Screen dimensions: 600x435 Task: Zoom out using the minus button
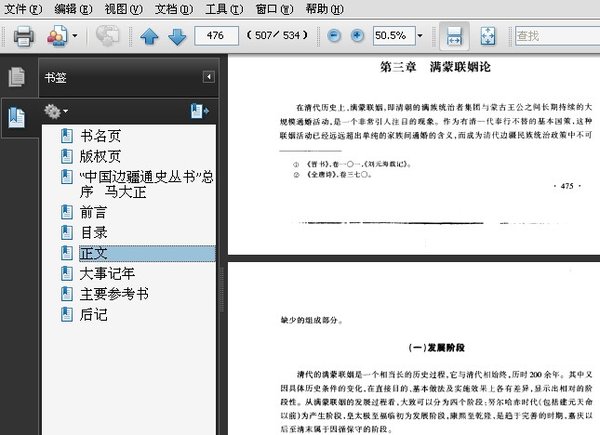tap(334, 36)
